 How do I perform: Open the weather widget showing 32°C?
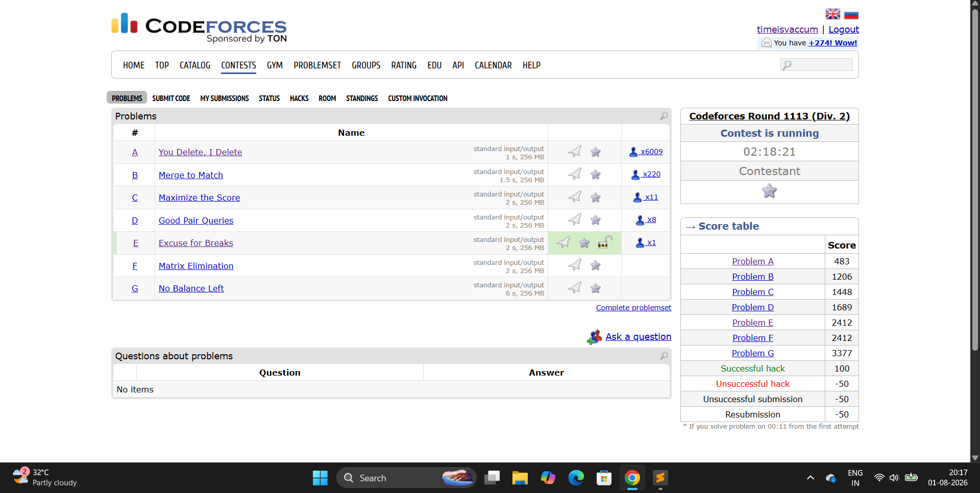pos(45,478)
